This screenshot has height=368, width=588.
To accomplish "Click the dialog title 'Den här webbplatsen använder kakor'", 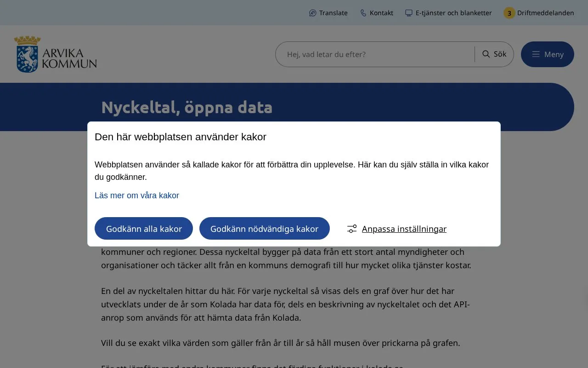I will point(181,137).
